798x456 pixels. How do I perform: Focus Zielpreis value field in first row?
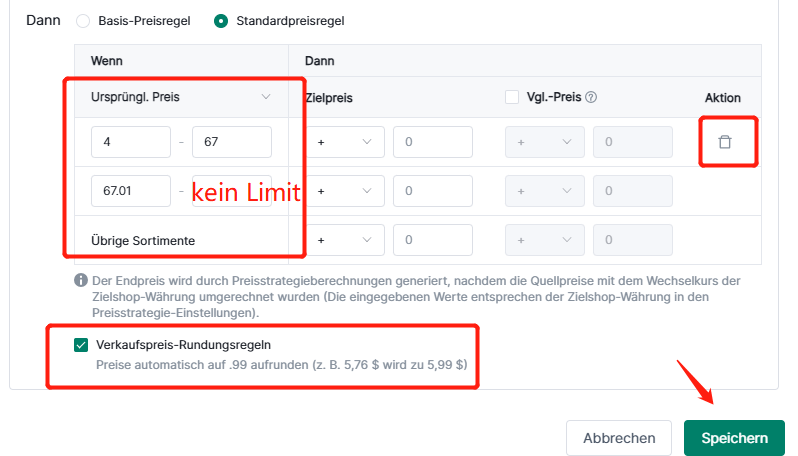click(x=433, y=142)
